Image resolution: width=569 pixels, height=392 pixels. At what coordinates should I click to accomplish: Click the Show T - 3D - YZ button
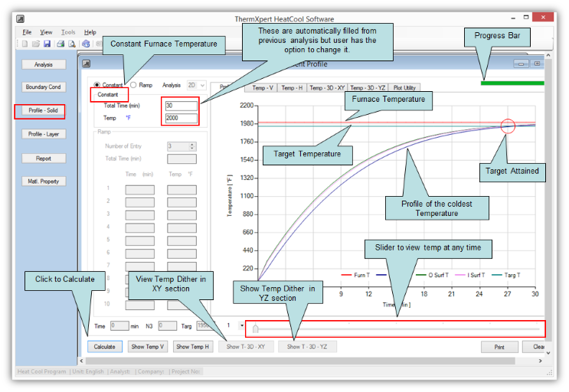(x=307, y=347)
